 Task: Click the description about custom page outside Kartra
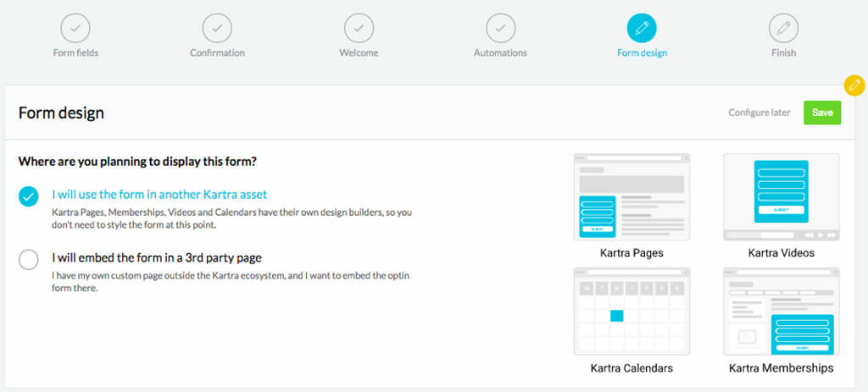231,281
